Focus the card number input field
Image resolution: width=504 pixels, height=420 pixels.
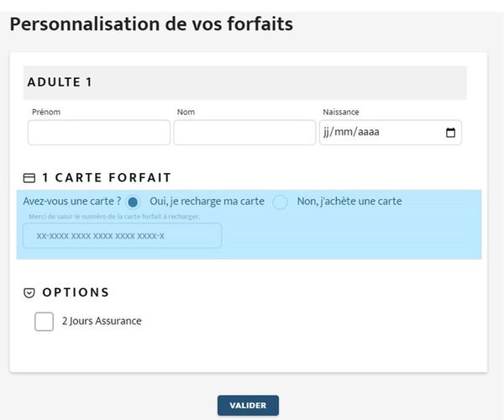tap(123, 236)
